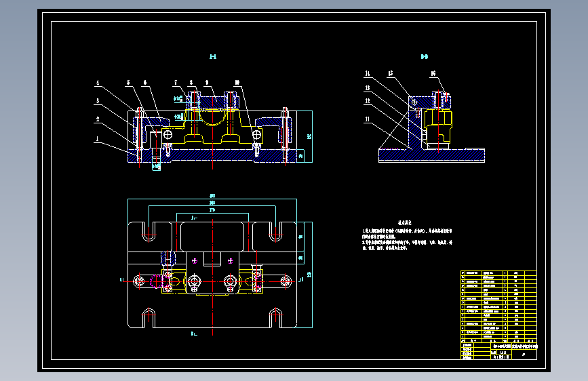Image resolution: width=588 pixels, height=381 pixels.
Task: Click part balloon number 1
Action: pos(98,139)
